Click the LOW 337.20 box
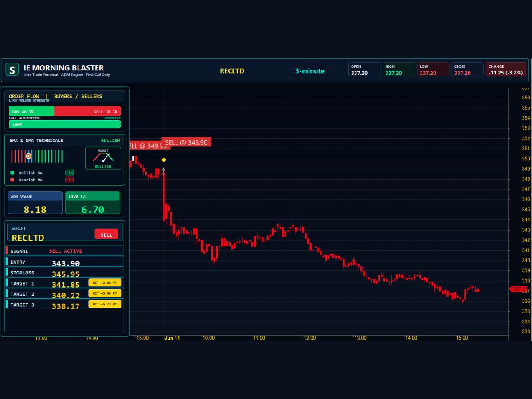Screen dimensions: 532x399 [433, 70]
